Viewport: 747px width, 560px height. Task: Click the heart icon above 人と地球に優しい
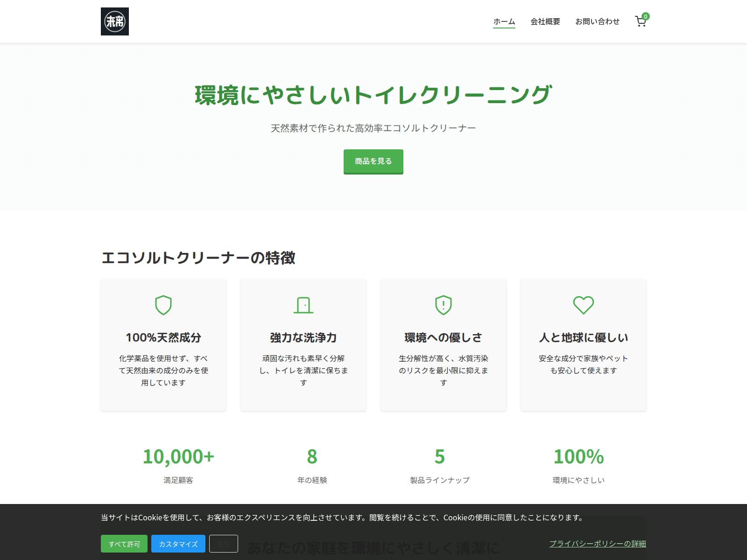pos(584,305)
